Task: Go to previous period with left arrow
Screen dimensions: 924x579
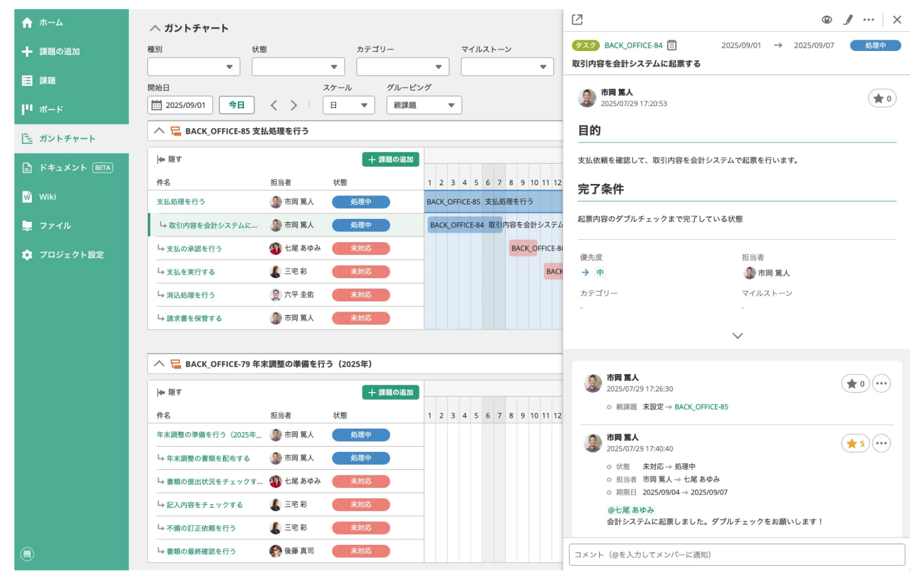Action: (x=274, y=105)
